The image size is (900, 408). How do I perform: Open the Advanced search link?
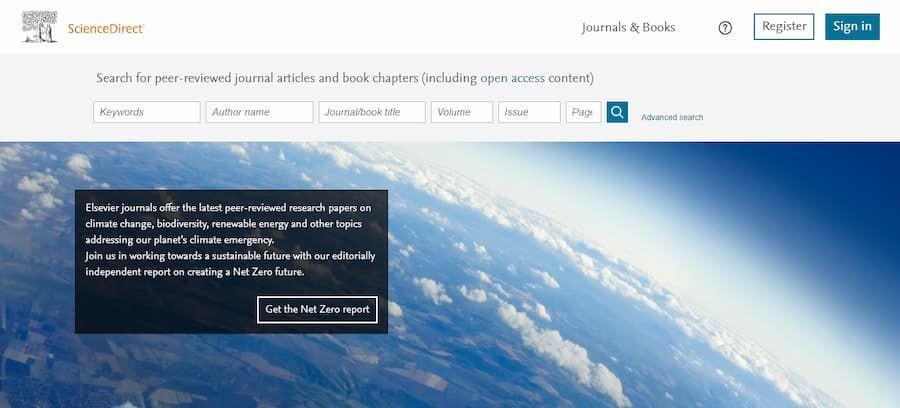[672, 117]
